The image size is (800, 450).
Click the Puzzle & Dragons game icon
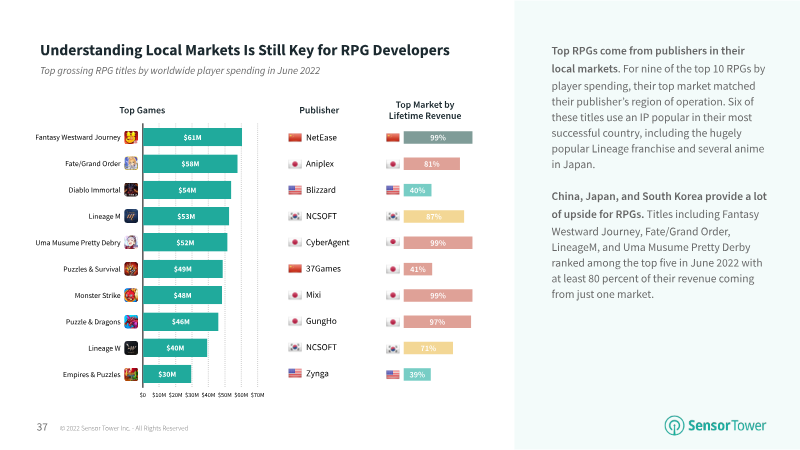click(131, 321)
